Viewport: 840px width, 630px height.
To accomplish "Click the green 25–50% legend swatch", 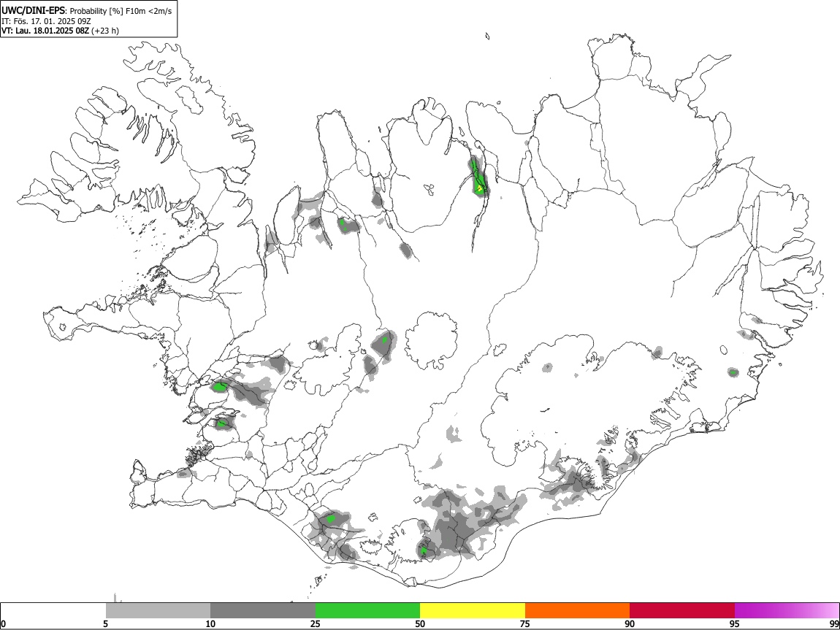I will (x=367, y=611).
